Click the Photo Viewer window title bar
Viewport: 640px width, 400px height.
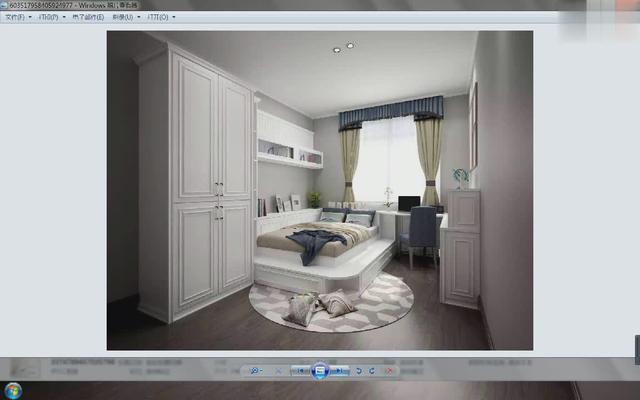(x=300, y=5)
